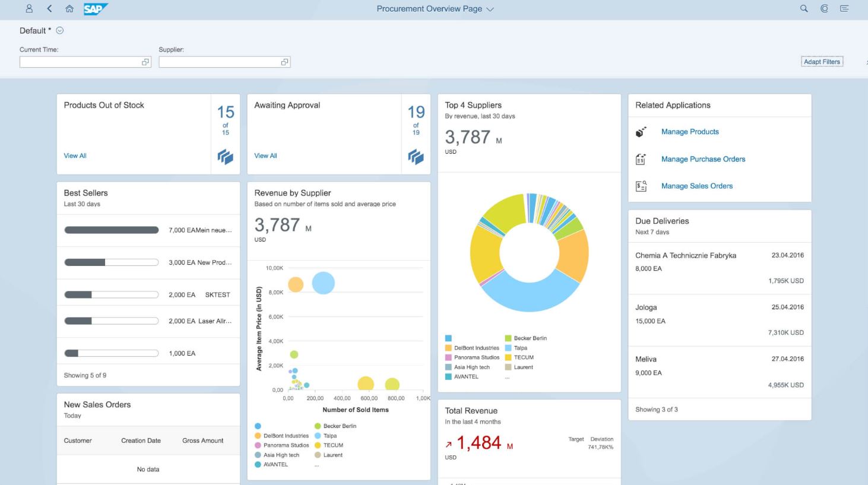Viewport: 868px width, 485px height.
Task: Expand the Procurement Overview Page title dropdown
Action: point(489,9)
